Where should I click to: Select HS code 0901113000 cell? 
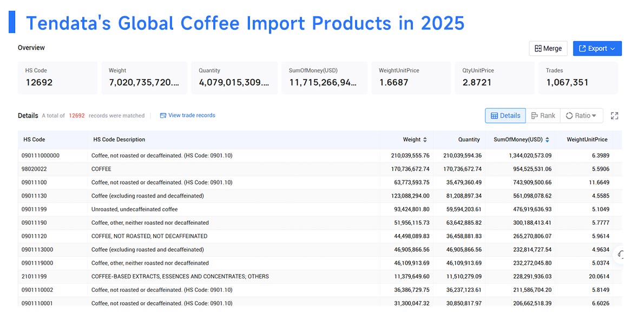click(37, 250)
